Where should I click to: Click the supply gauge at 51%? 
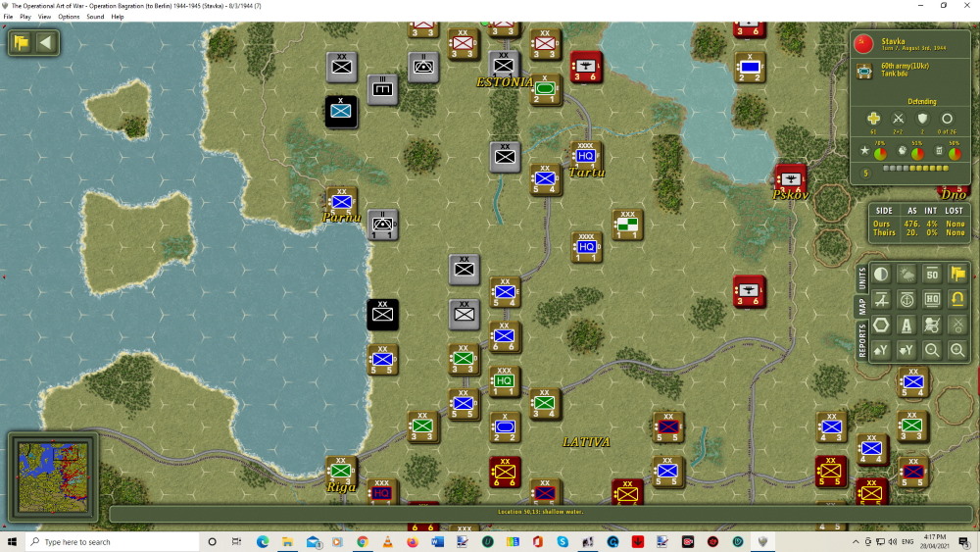pos(917,153)
